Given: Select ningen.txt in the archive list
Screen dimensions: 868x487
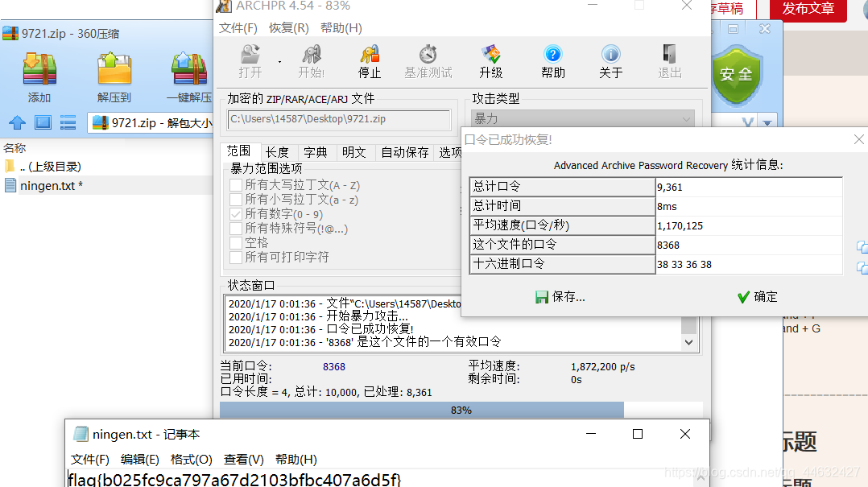Looking at the screenshot, I should 51,185.
